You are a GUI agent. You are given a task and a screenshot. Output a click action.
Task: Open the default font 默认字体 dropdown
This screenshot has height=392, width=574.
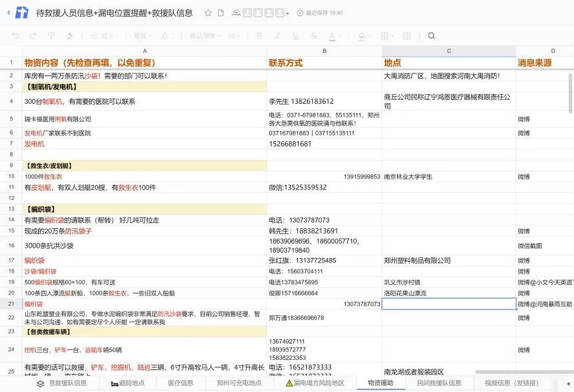pos(204,36)
